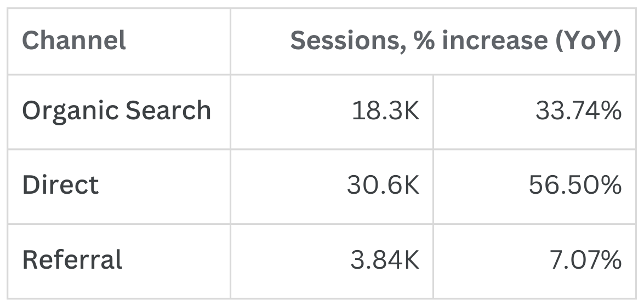Click the Referral channel label

(72, 260)
